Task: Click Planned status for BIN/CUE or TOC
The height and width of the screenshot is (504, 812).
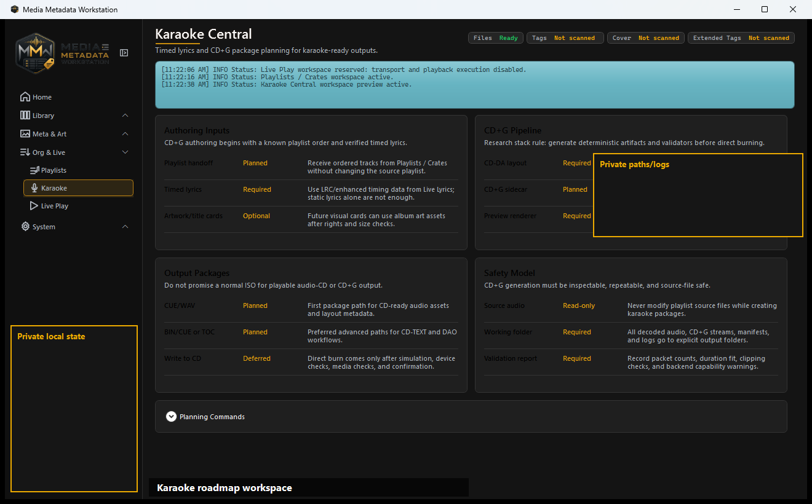Action: click(255, 332)
